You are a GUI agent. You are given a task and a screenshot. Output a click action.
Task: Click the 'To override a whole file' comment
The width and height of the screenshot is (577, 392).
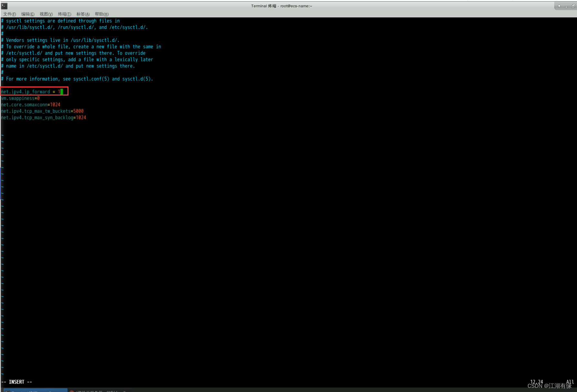pos(81,47)
